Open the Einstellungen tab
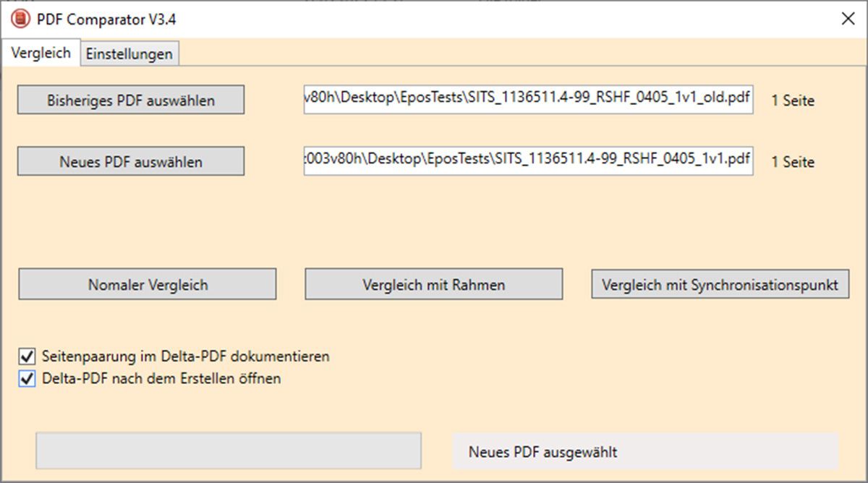868x483 pixels. click(129, 54)
